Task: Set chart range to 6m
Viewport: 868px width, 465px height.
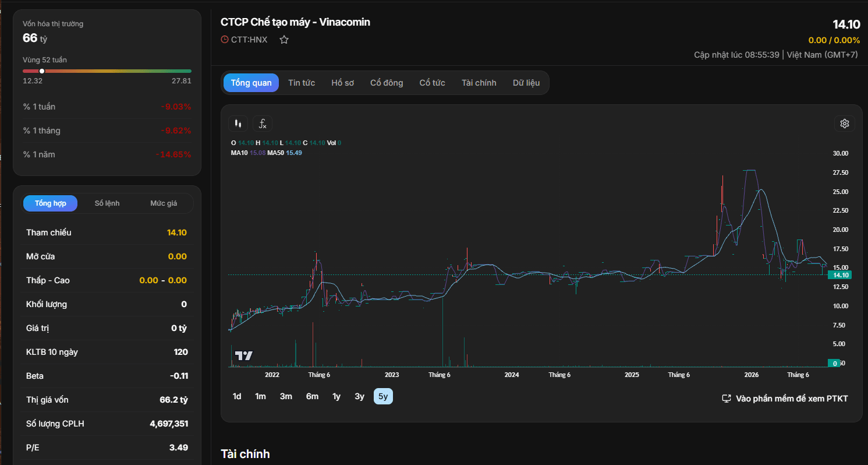Action: 313,396
